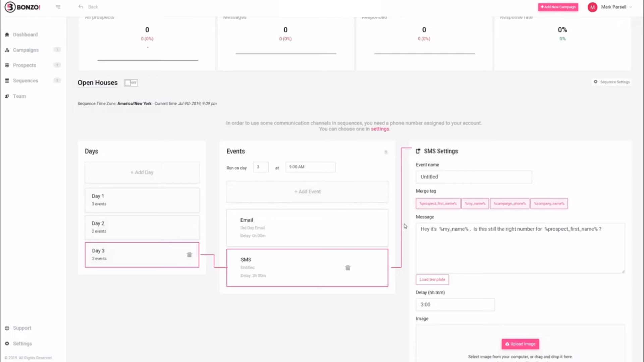Select the Dashboard home icon

click(7, 34)
